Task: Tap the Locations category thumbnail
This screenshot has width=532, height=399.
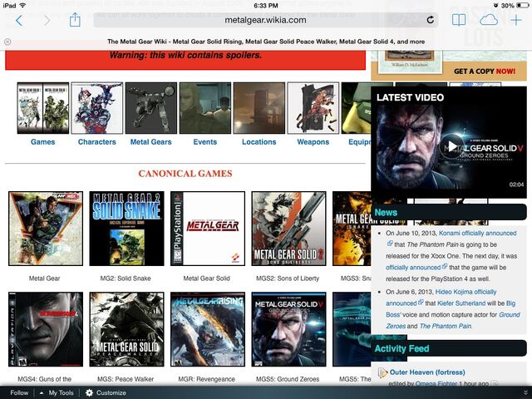Action: pos(259,108)
